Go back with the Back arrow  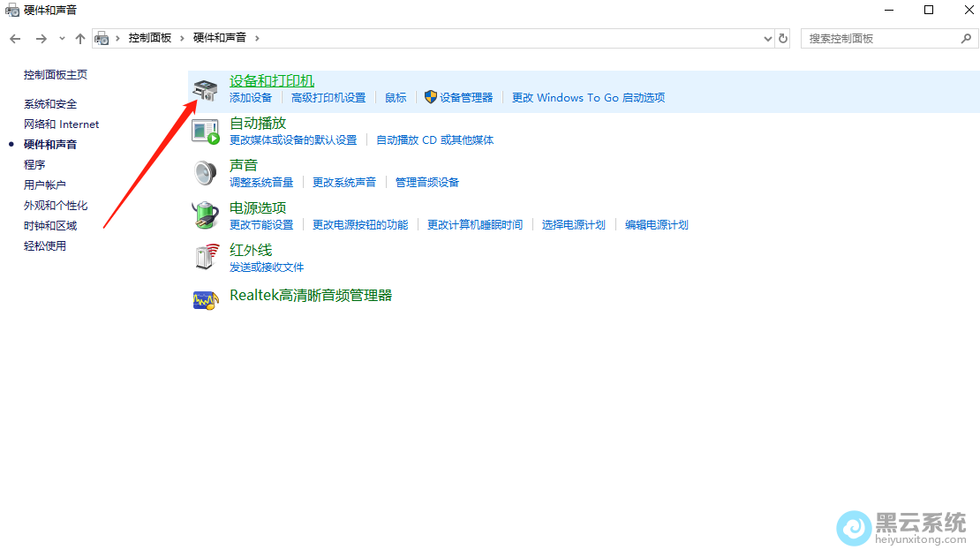15,39
